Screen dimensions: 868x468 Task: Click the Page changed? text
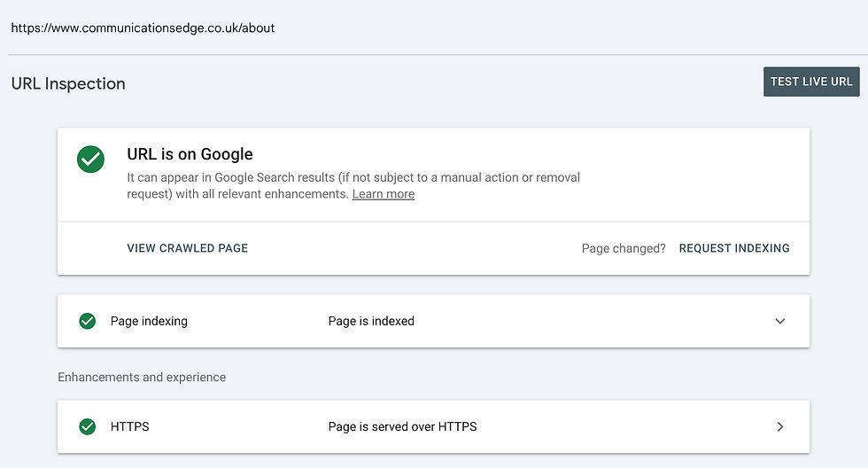624,249
